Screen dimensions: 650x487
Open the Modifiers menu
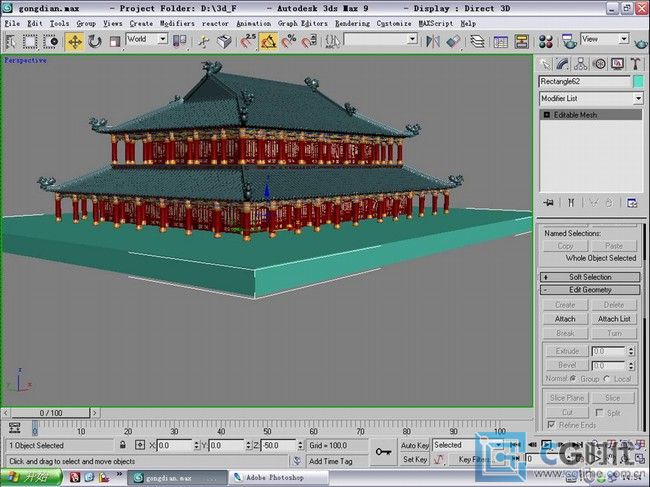click(x=177, y=24)
